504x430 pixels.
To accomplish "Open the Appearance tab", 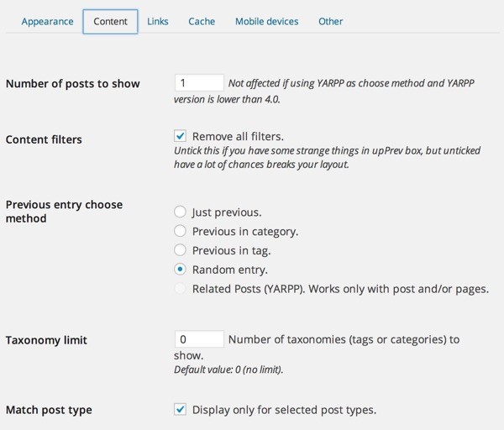I will (47, 22).
